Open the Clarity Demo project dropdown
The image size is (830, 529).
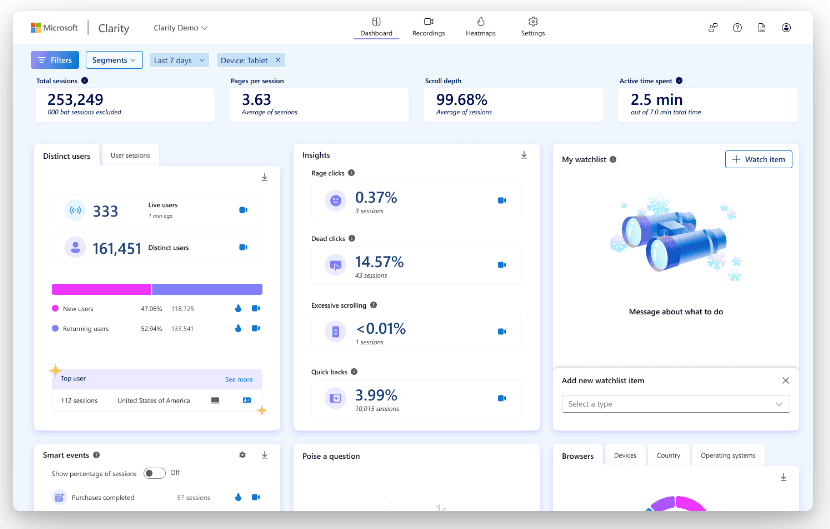click(181, 28)
